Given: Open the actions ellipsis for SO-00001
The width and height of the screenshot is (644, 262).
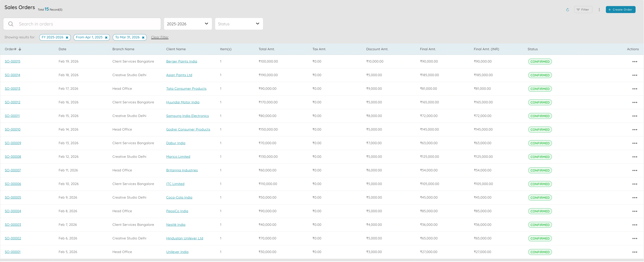Looking at the screenshot, I should click(635, 252).
